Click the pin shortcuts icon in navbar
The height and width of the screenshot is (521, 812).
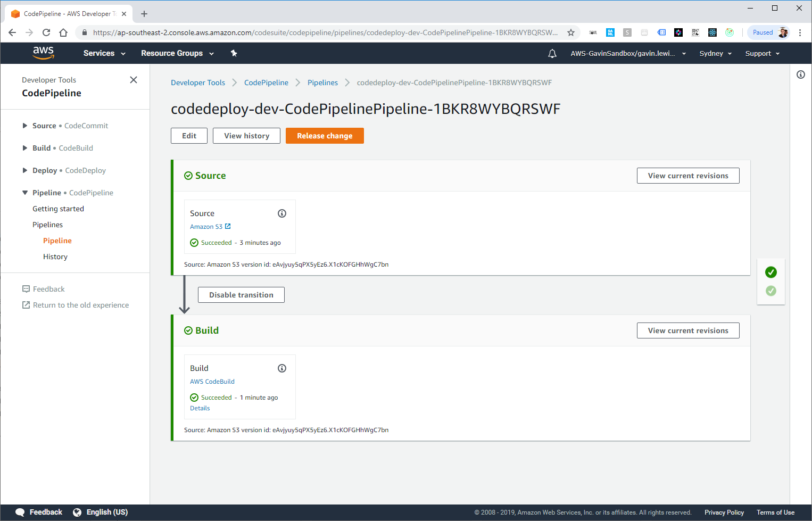click(234, 53)
